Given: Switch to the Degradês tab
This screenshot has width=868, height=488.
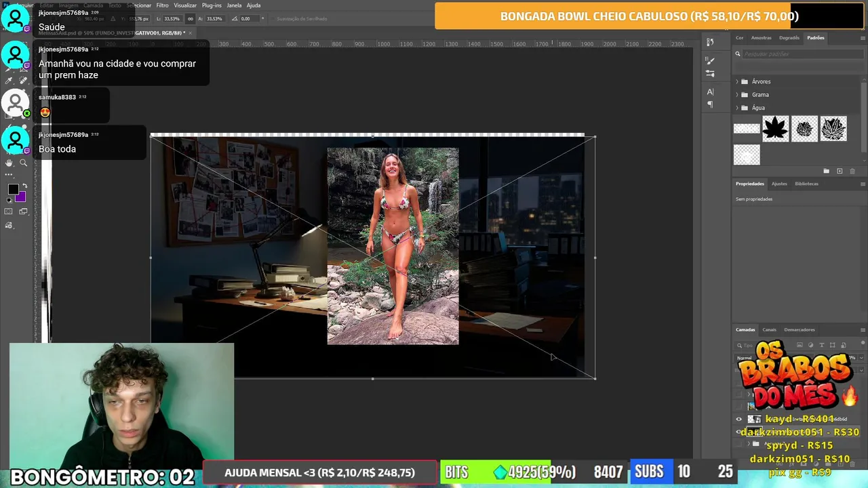Looking at the screenshot, I should tap(789, 38).
